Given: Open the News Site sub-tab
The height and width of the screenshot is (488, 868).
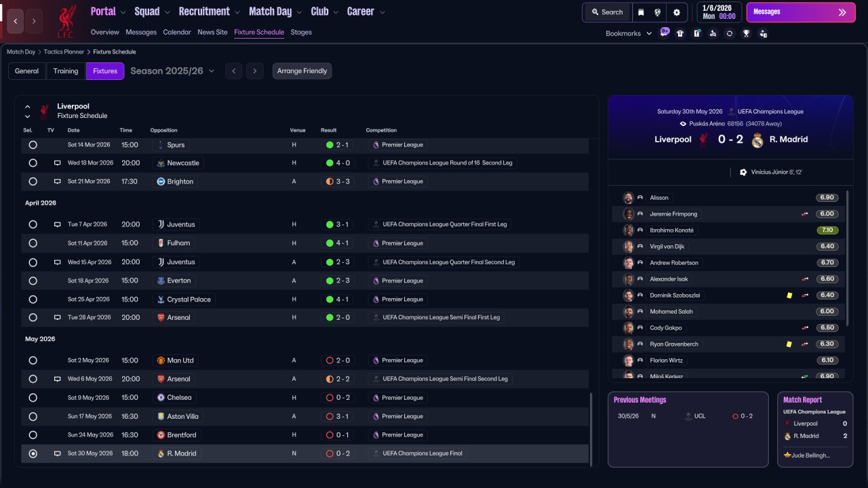Looking at the screenshot, I should point(212,33).
